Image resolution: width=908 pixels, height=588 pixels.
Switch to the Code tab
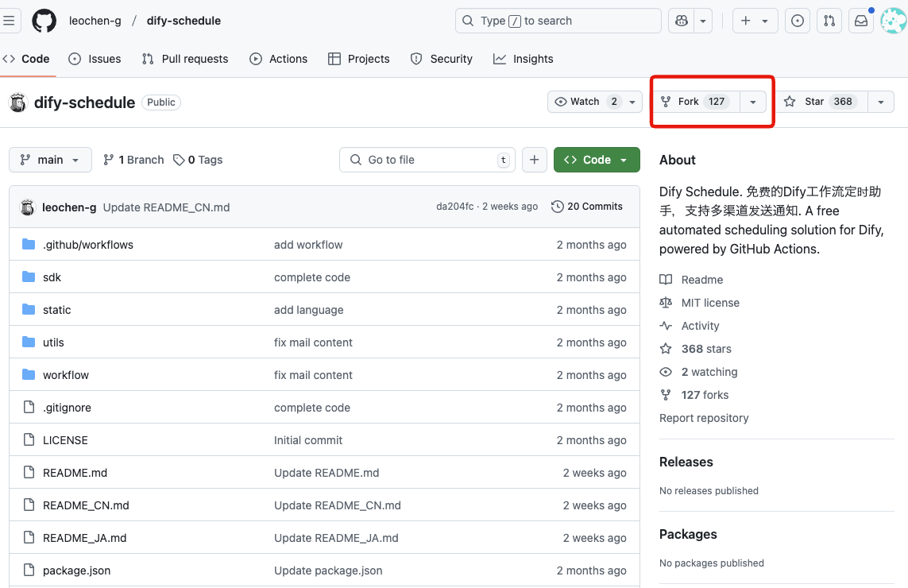27,59
